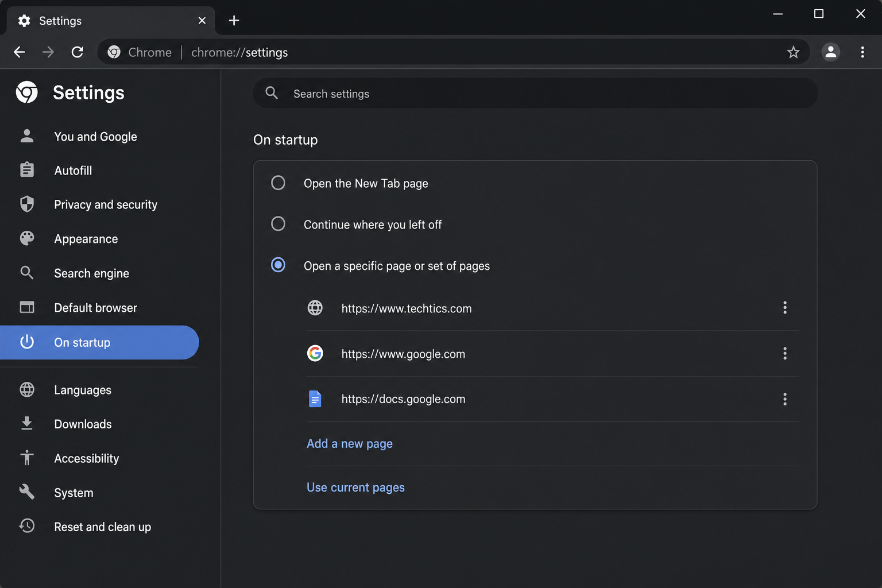Image resolution: width=882 pixels, height=588 pixels.
Task: Open Chrome's three-dot main menu
Action: (x=862, y=52)
